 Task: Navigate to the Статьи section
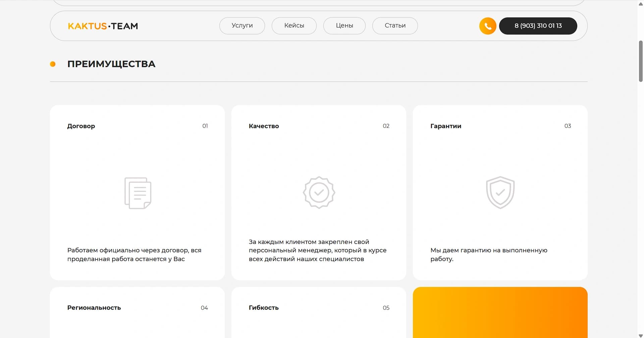[395, 26]
